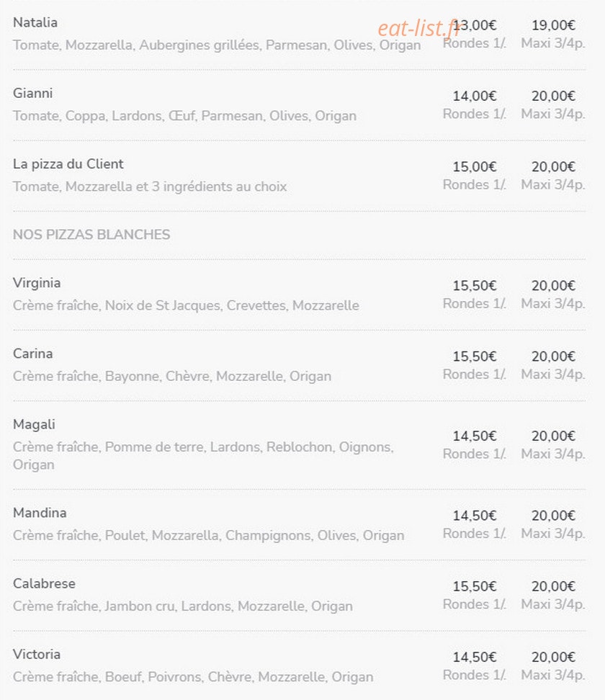Open La pizza du Client item
Screen dimensions: 605x700
(x=68, y=164)
